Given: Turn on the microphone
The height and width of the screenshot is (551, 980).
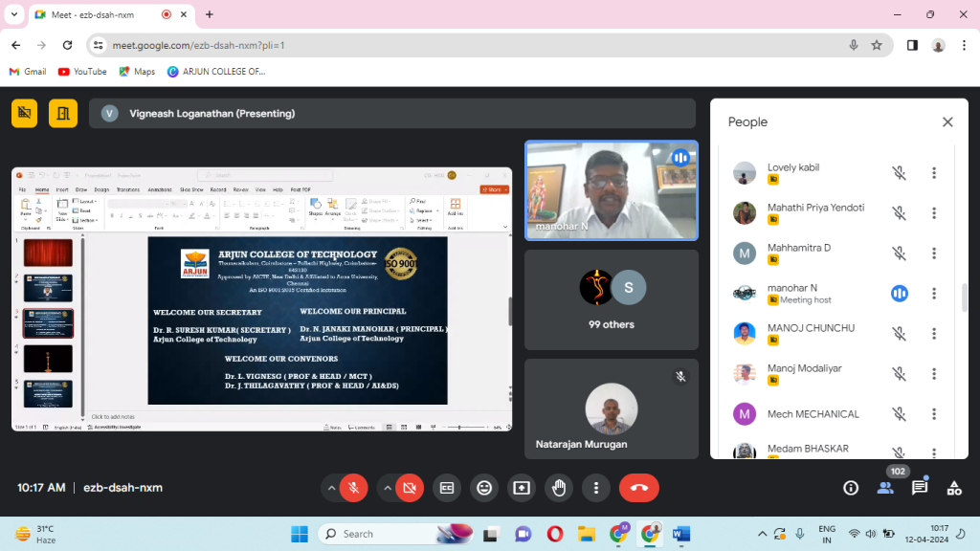Looking at the screenshot, I should (354, 488).
